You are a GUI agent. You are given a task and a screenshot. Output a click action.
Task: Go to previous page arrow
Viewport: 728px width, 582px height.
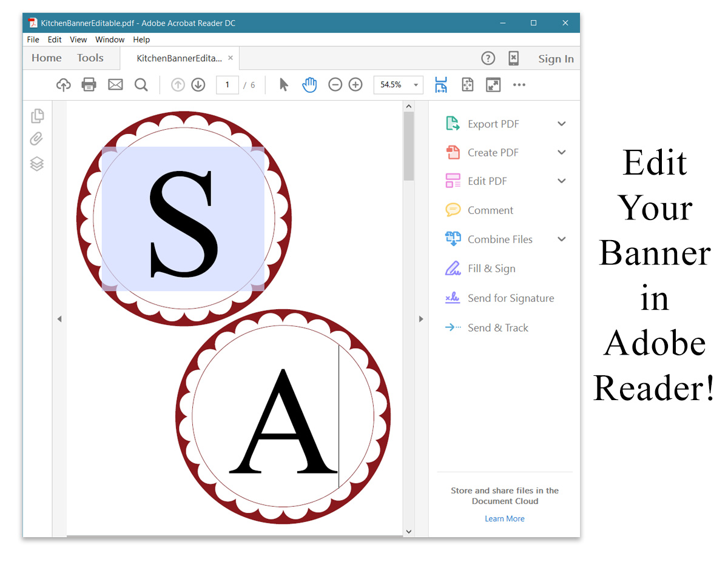click(178, 85)
